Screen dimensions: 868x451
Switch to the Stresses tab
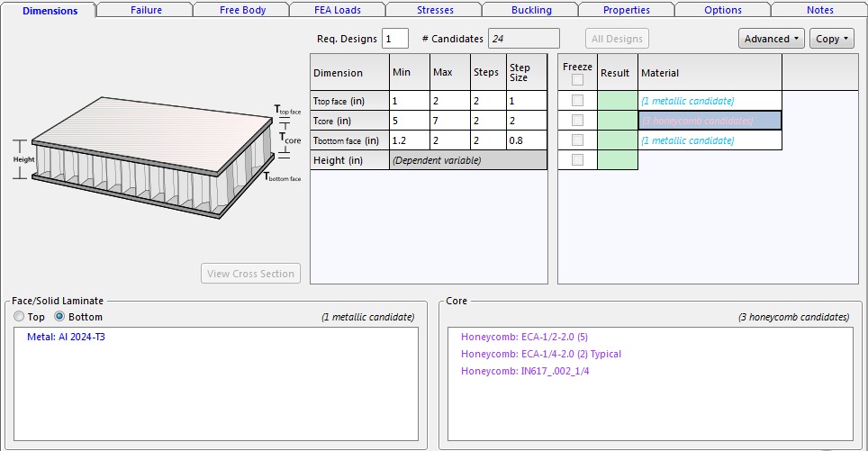click(435, 10)
